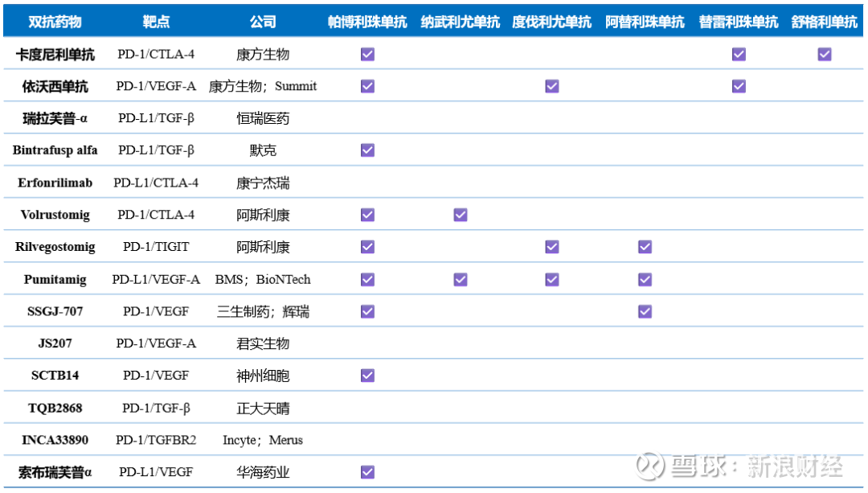Toggle 卡度尼利单抗 checkbox under 帕博利珠单抗
Viewport: 868px width, 493px height.
pyautogui.click(x=367, y=54)
